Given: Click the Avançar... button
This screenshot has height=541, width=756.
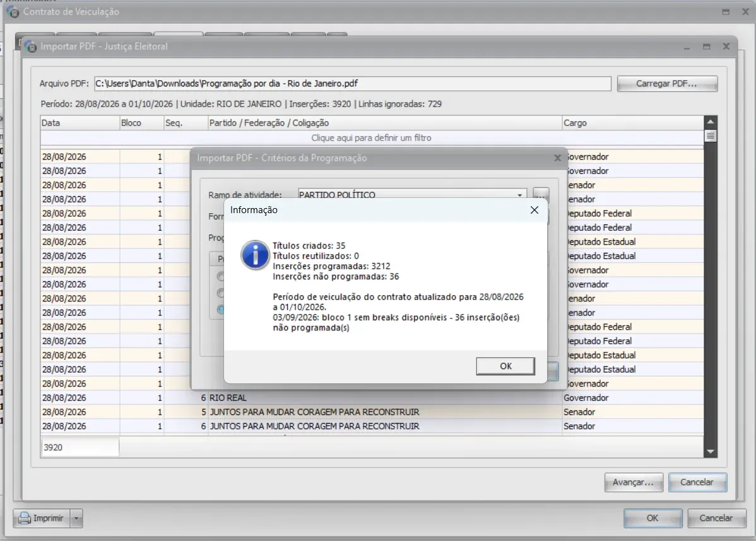Looking at the screenshot, I should point(634,482).
